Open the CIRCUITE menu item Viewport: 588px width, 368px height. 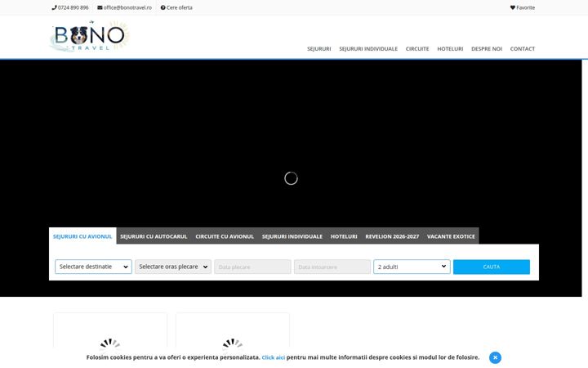pos(417,49)
